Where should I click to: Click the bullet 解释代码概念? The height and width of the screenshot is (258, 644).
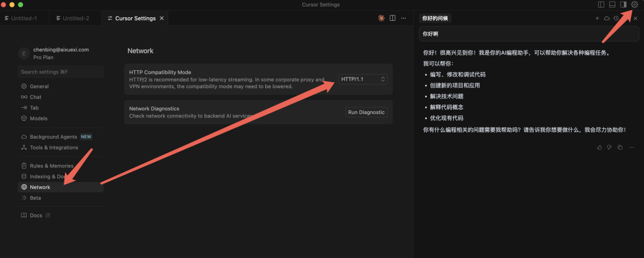447,107
